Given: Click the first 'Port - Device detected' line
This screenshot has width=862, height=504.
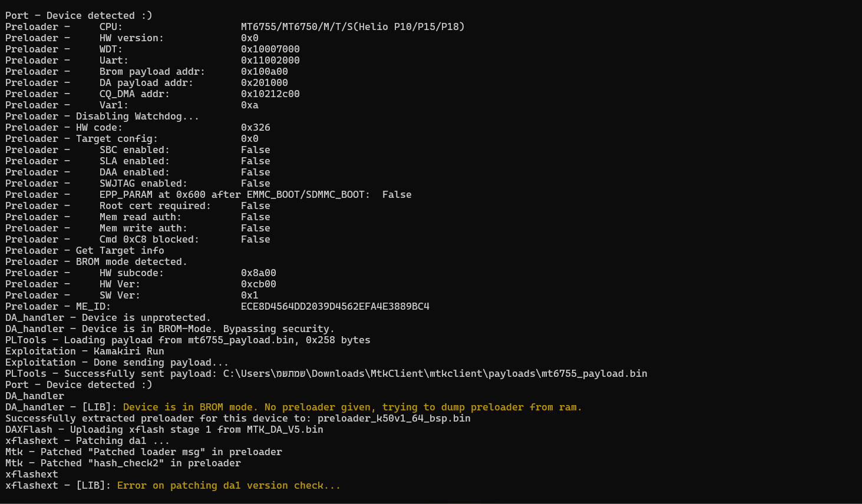Looking at the screenshot, I should tap(78, 15).
